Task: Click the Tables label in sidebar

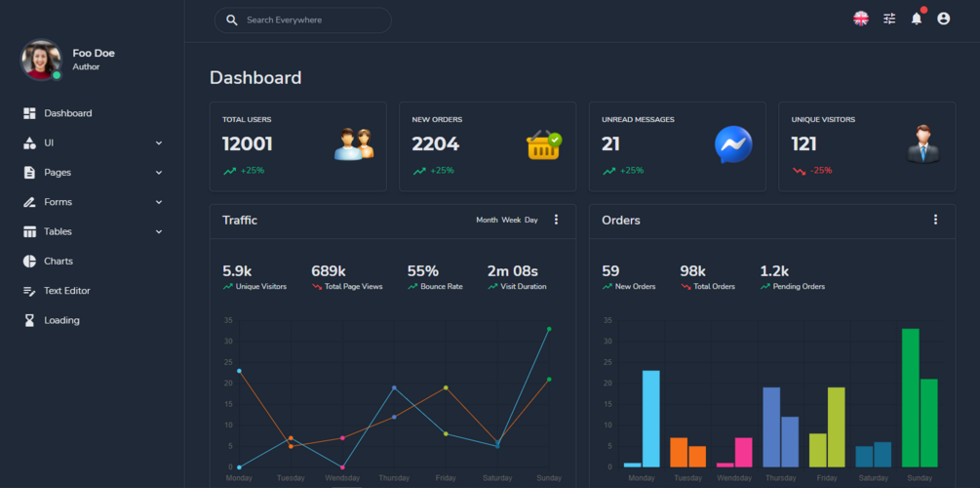Action: 59,231
